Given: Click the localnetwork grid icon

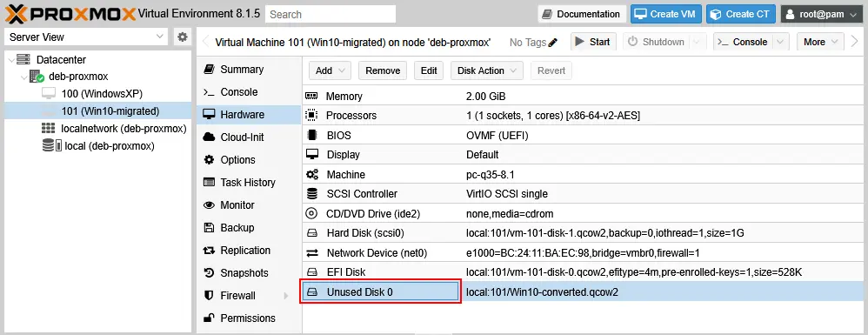Looking at the screenshot, I should tap(49, 129).
